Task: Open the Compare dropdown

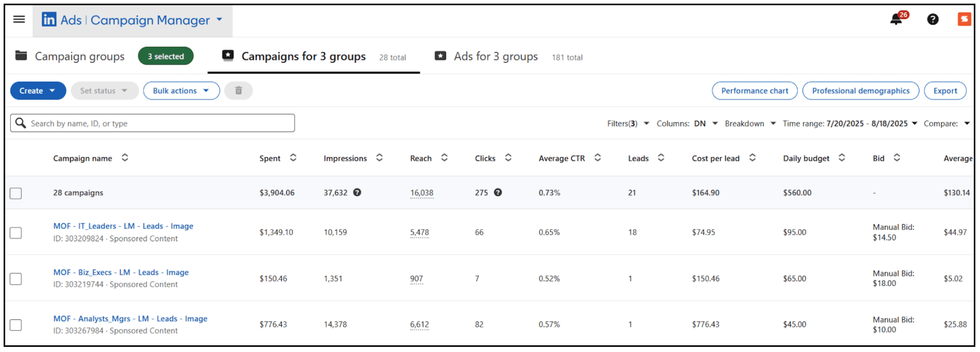Action: 947,123
